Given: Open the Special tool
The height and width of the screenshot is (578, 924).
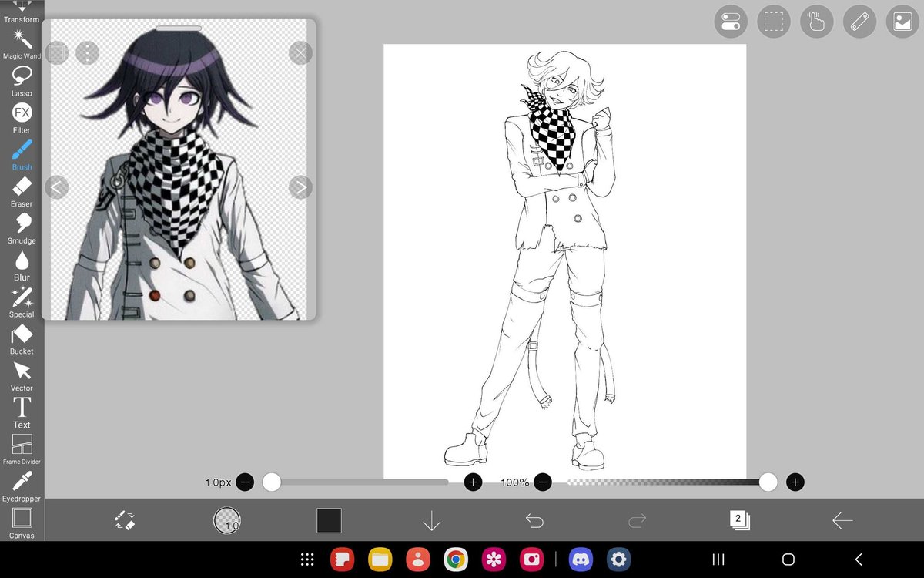Looking at the screenshot, I should pos(22,303).
